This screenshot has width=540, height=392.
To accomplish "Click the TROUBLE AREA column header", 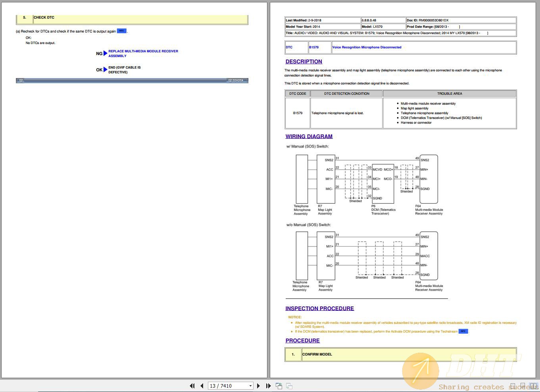I will tap(450, 94).
